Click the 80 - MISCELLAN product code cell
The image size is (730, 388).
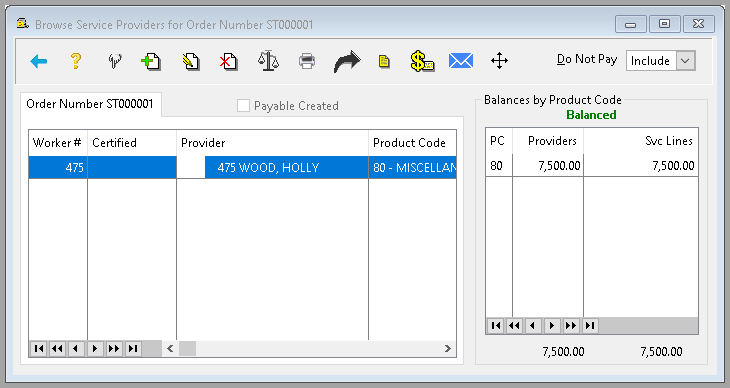click(412, 168)
